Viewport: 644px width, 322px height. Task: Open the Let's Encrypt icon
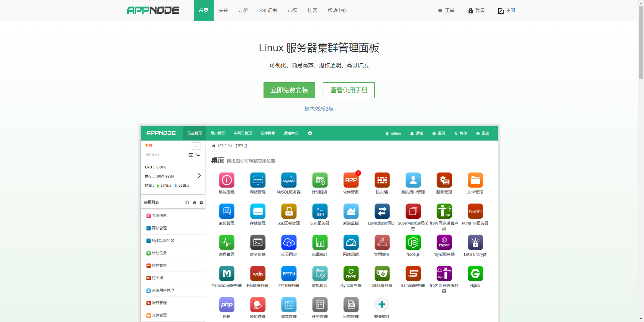(x=475, y=242)
